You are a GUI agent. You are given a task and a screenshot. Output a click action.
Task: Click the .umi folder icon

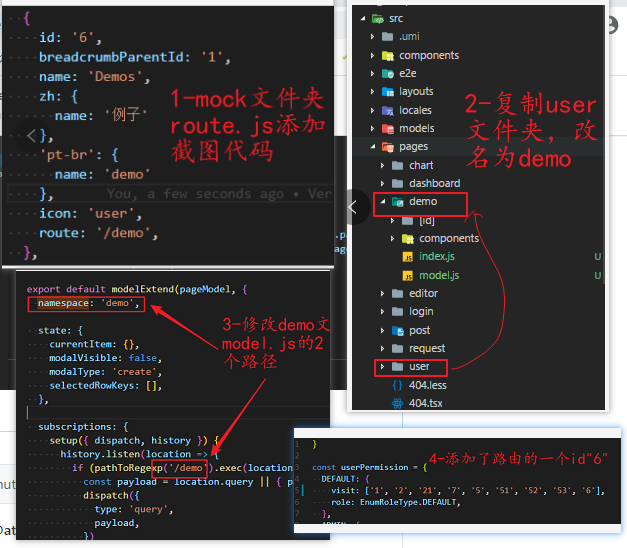coord(387,37)
